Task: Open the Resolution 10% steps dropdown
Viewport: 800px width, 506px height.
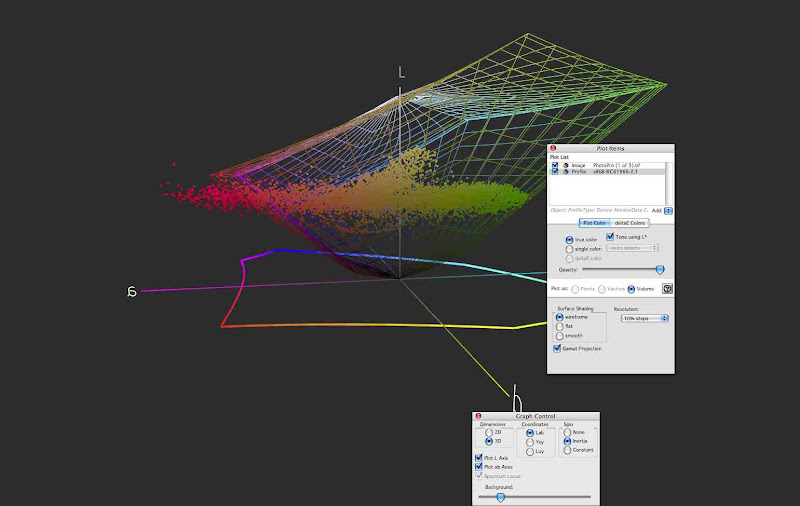Action: 644,318
